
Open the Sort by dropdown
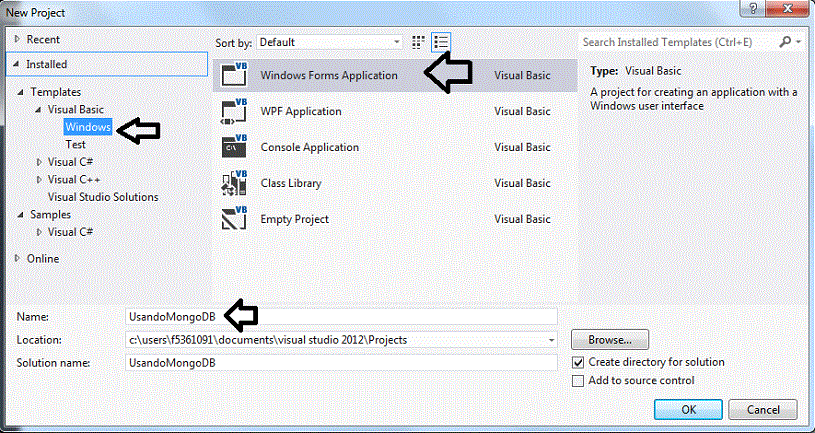pos(329,42)
